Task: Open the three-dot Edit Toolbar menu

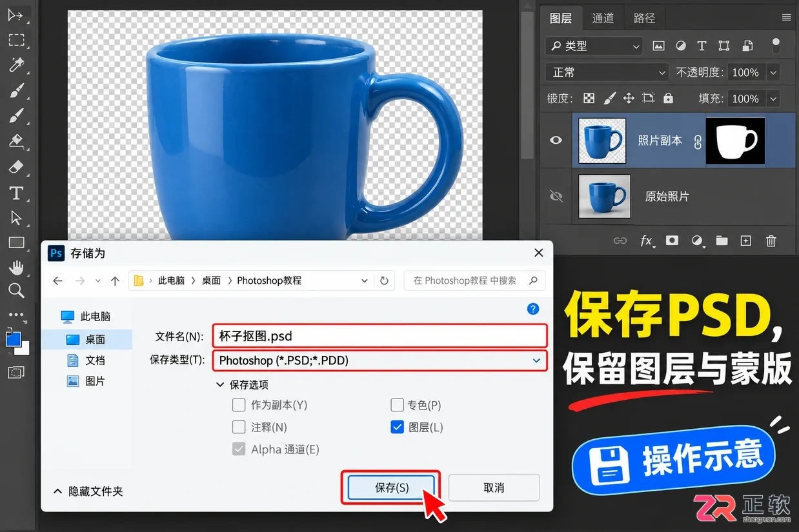Action: (x=16, y=315)
